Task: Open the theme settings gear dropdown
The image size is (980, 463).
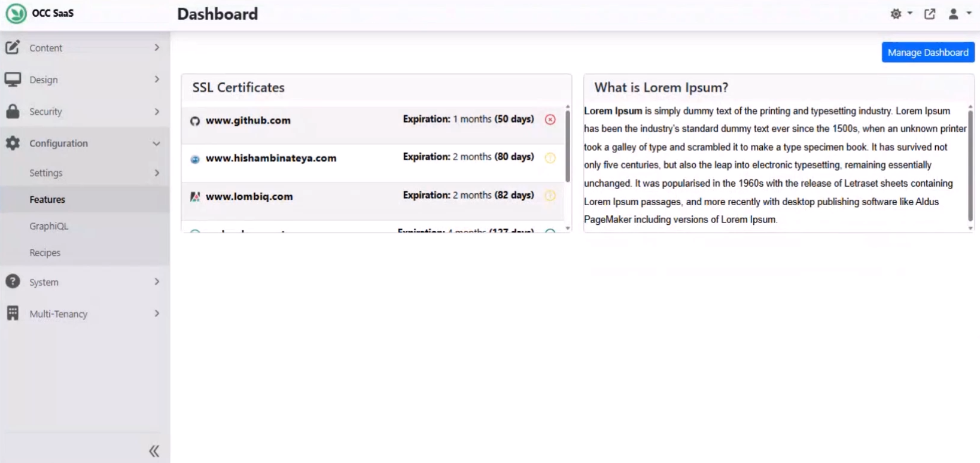Action: pyautogui.click(x=901, y=14)
